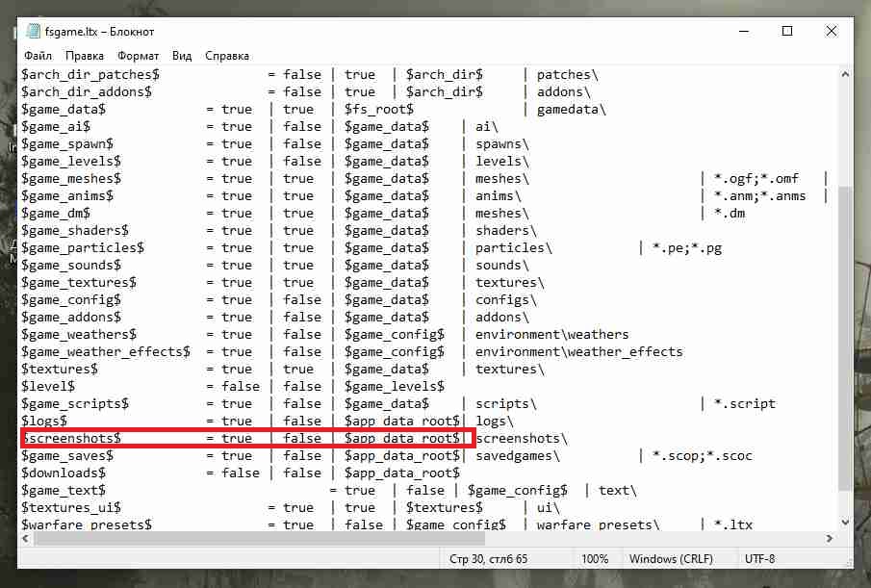Screen dimensions: 871x588
Task: Click the Notepad file icon in title bar
Action: click(x=34, y=31)
